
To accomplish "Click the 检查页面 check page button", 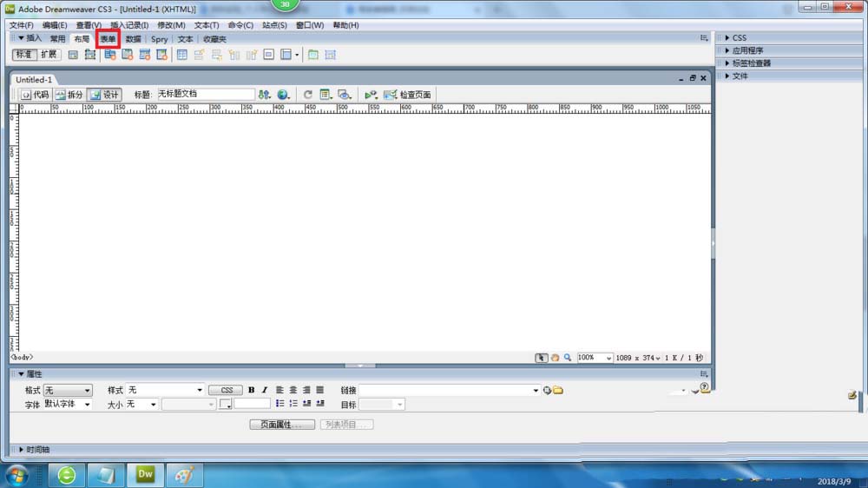I will click(x=407, y=95).
